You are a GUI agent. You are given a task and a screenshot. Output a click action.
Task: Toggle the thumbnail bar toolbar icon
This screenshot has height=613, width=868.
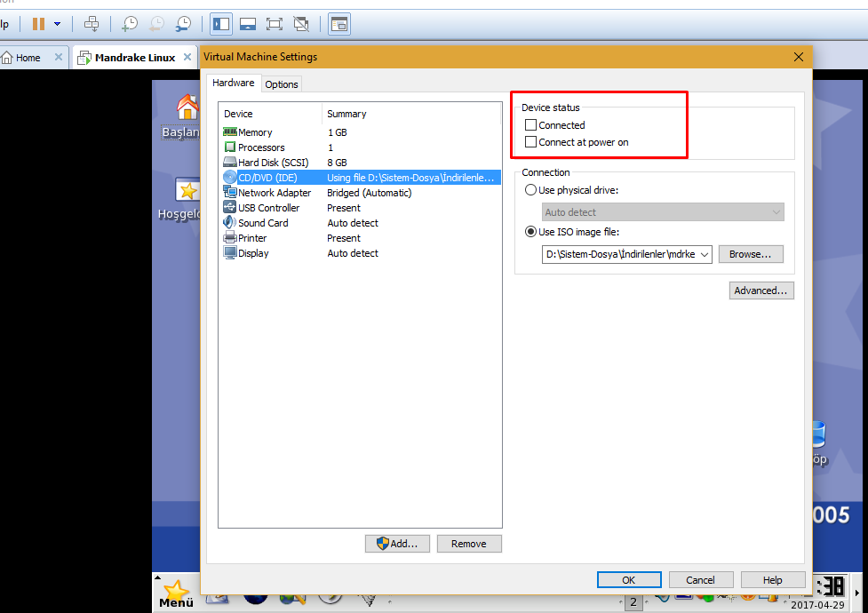click(x=248, y=24)
